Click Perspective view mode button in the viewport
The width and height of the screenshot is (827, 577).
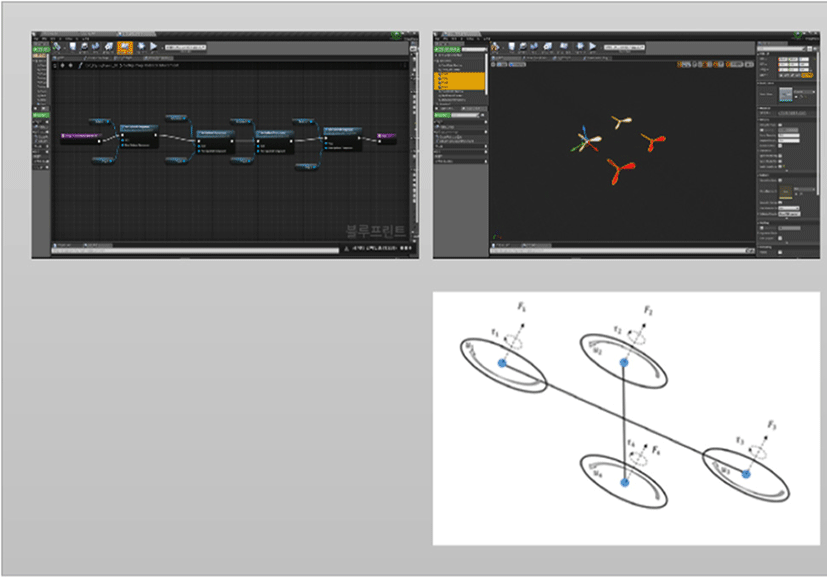point(502,64)
